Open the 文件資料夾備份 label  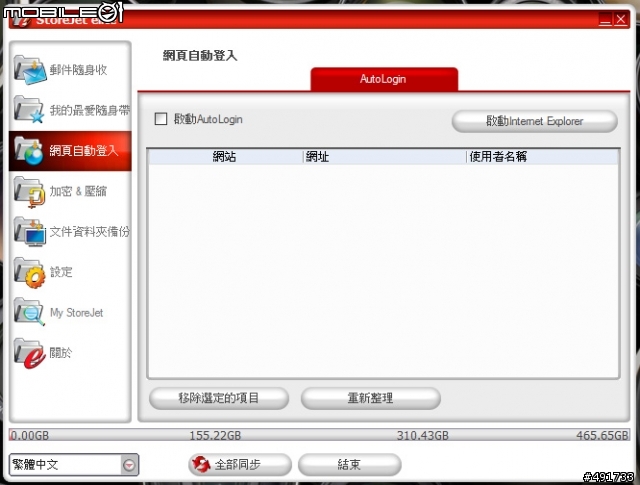coord(90,231)
